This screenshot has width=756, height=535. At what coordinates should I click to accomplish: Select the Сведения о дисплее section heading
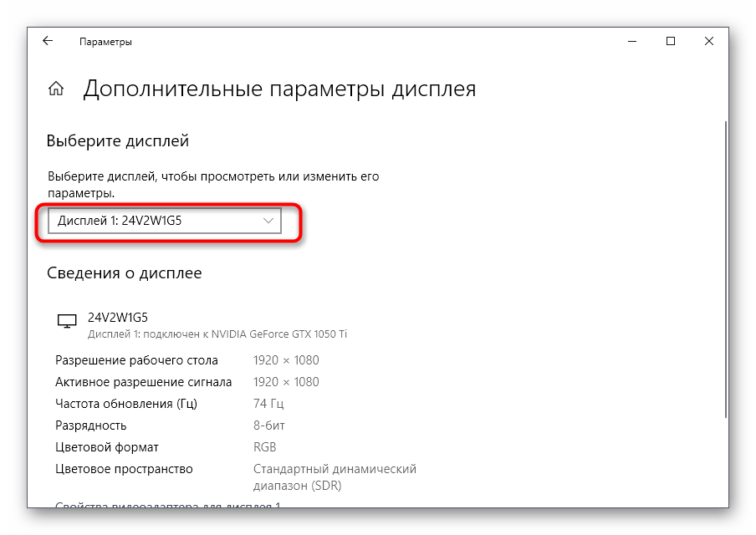tap(124, 273)
